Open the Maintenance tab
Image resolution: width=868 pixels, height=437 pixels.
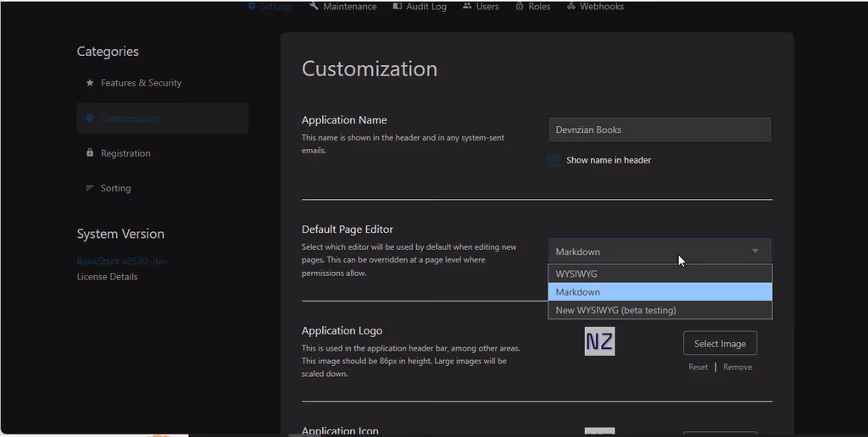tap(343, 6)
